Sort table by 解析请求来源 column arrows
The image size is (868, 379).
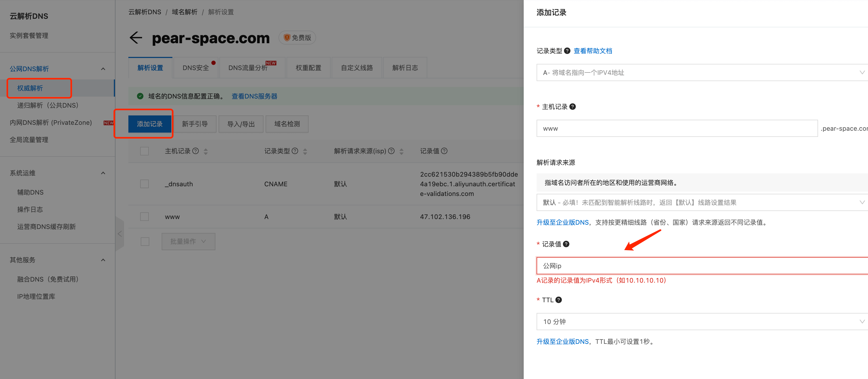pyautogui.click(x=401, y=151)
